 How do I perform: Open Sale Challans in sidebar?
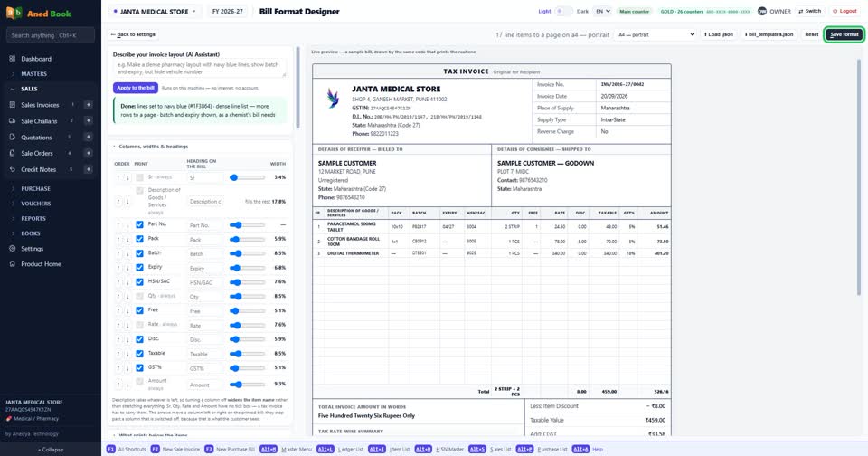click(x=39, y=121)
